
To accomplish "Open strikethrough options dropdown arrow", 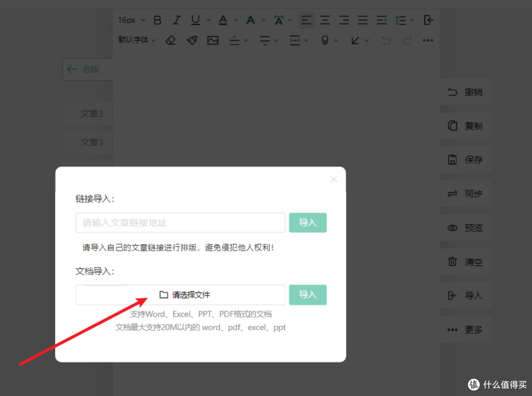I will [x=264, y=20].
